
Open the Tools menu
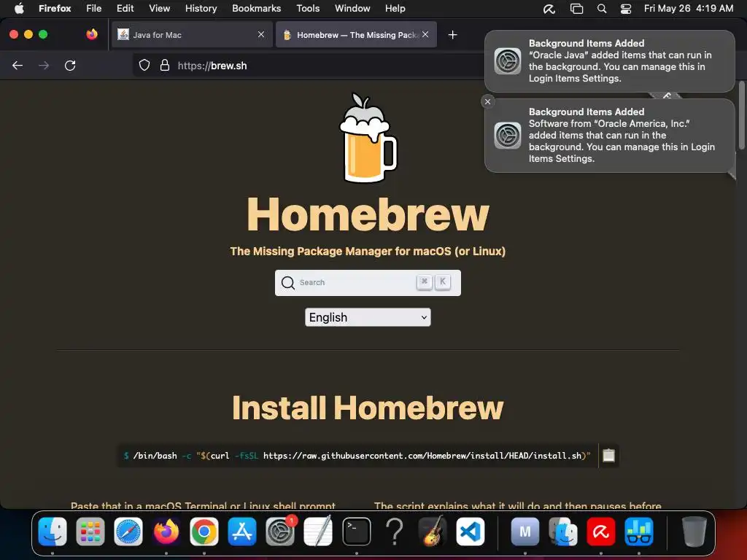308,9
